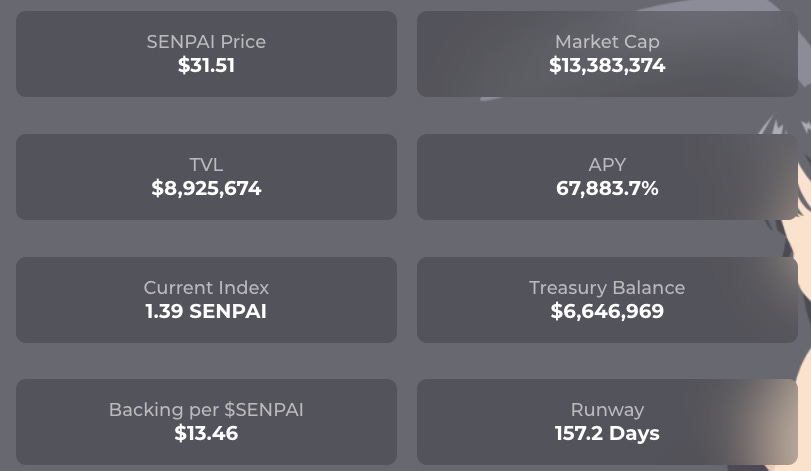Click the Backing per $SENPAI label
Viewport: 811px width, 471px height.
[x=206, y=410]
